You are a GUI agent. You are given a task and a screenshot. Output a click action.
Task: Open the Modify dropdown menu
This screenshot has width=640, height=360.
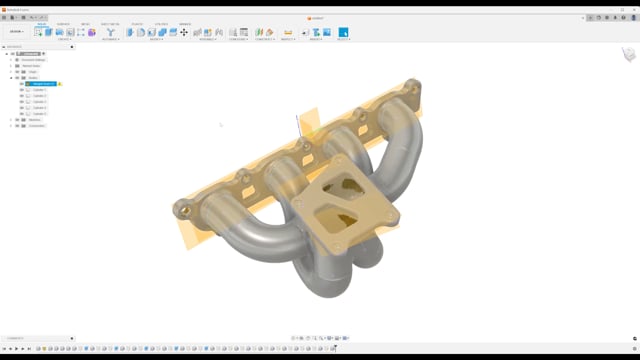[157, 39]
